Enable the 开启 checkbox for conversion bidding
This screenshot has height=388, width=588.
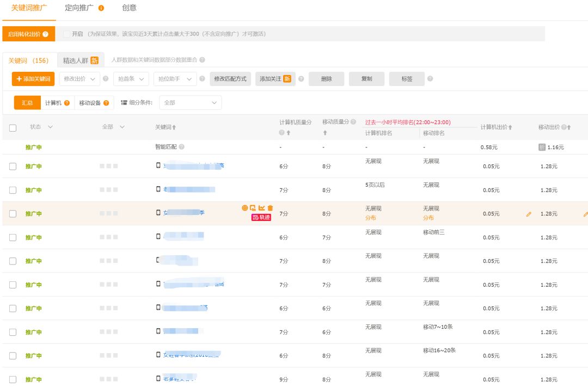65,34
